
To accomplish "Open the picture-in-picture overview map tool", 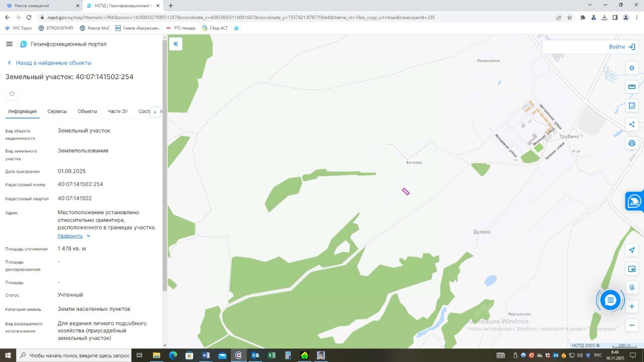I will [x=632, y=269].
